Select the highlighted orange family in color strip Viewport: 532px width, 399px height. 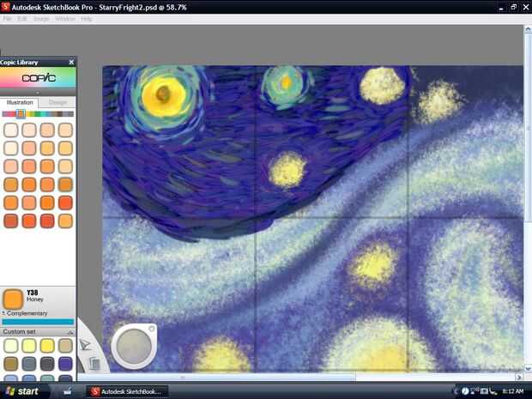[21, 114]
